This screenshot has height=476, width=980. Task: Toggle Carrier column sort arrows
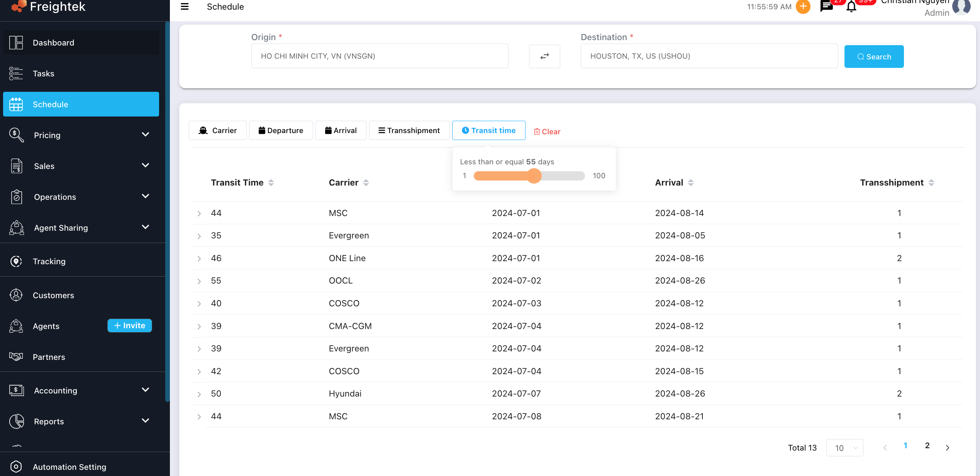[x=366, y=182]
